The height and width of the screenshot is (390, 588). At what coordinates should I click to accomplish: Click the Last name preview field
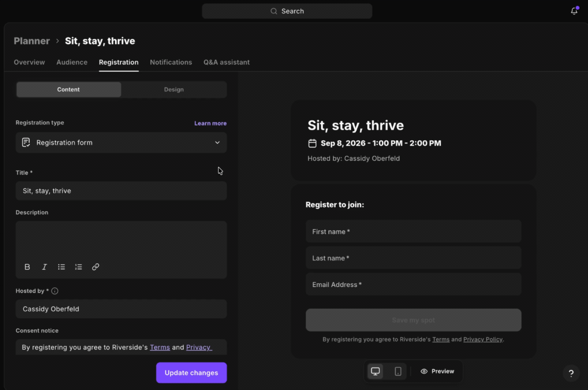413,258
